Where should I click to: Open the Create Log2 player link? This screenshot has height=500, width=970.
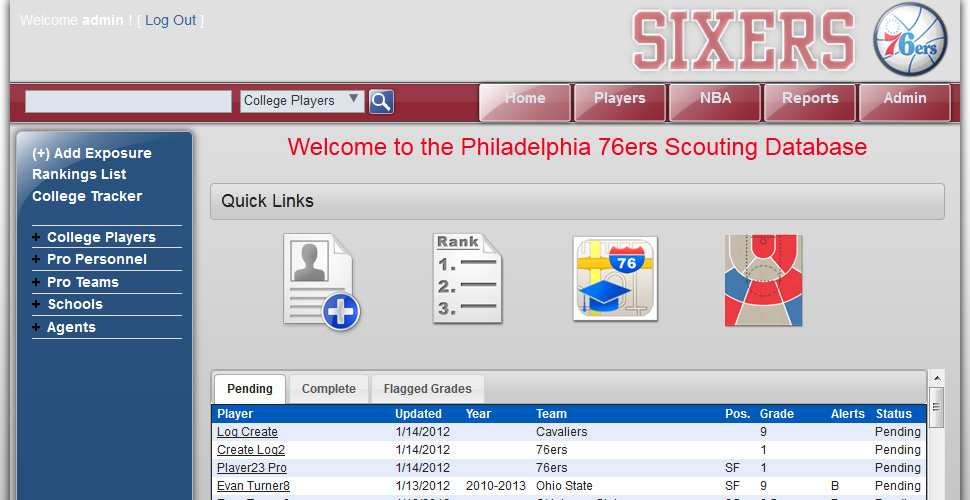tap(251, 450)
